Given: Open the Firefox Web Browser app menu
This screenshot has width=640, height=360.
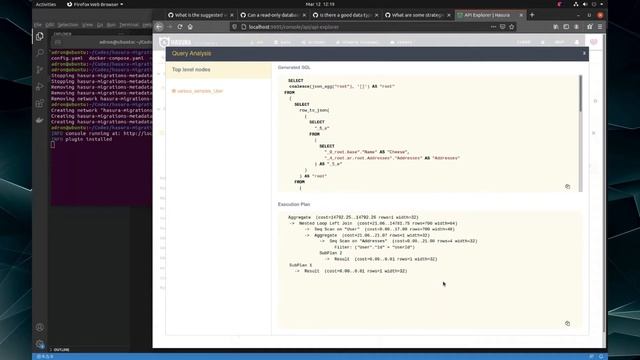Looking at the screenshot, I should point(95,4).
